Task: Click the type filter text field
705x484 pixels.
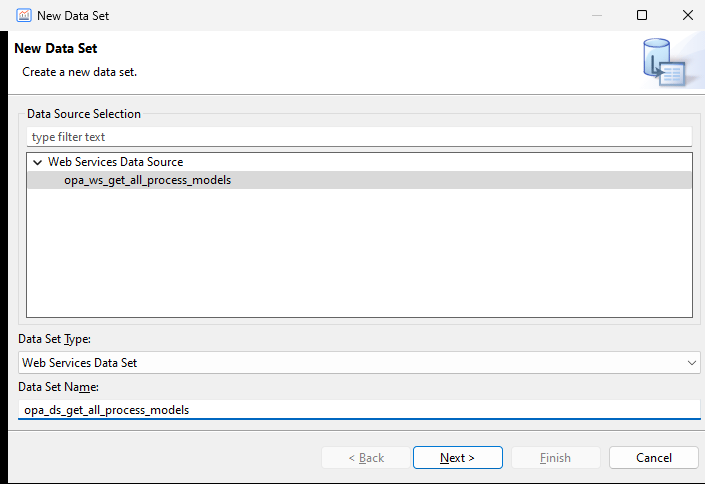Action: (359, 137)
